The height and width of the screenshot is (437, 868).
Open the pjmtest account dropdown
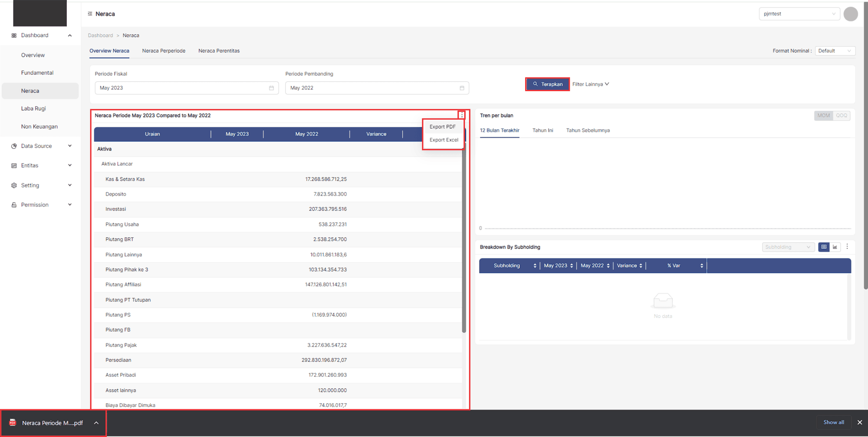click(x=799, y=14)
